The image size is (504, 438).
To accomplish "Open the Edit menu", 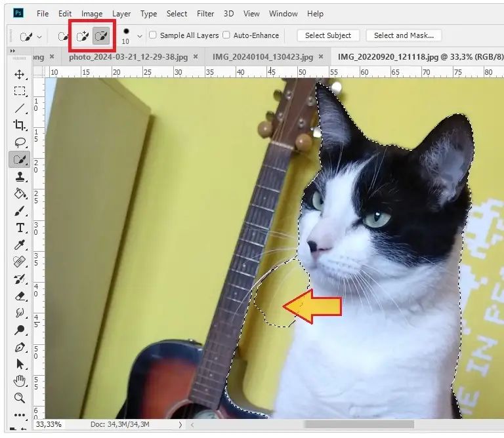I will [x=64, y=14].
